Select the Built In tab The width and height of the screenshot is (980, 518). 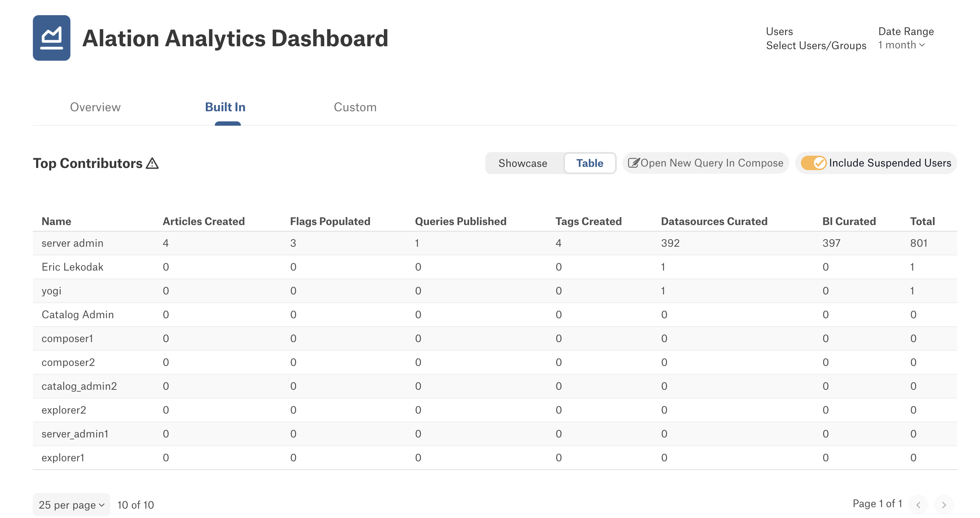[x=226, y=106]
